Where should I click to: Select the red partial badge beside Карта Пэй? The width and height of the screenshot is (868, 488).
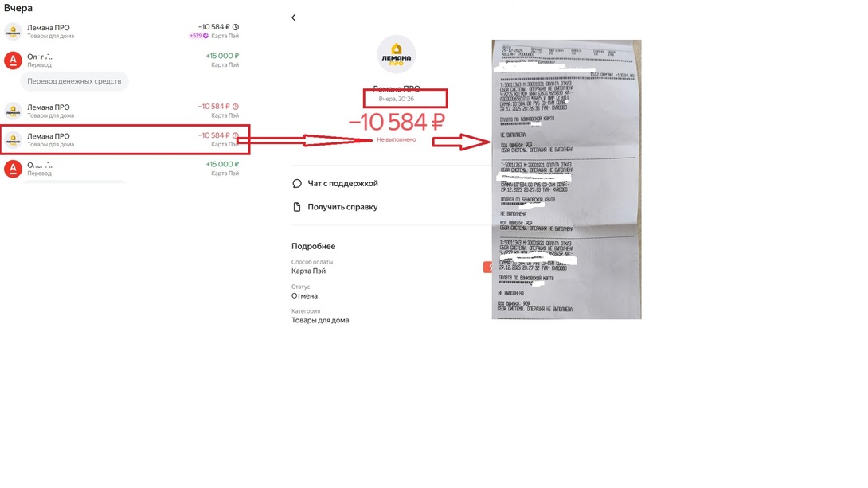click(487, 267)
